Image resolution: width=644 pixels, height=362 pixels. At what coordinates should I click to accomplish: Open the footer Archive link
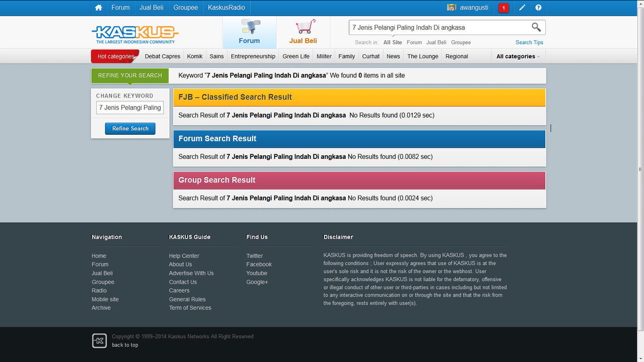tap(101, 308)
